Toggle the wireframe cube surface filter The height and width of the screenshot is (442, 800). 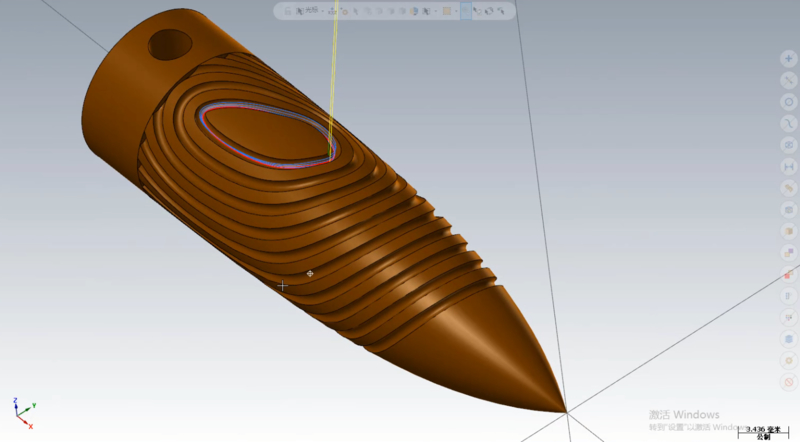point(789,145)
